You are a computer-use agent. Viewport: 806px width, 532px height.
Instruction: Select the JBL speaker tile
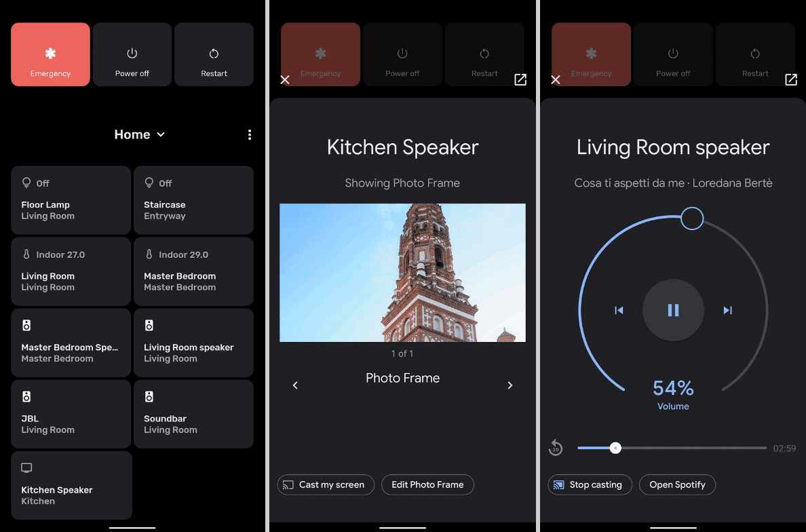(71, 415)
